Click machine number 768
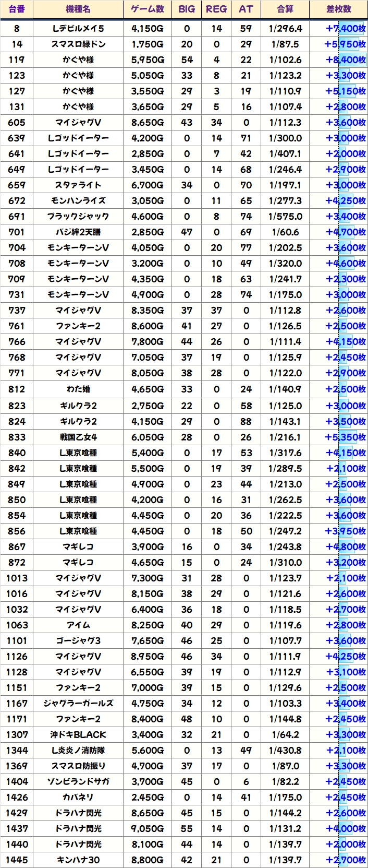The height and width of the screenshot is (868, 368). coord(17,357)
